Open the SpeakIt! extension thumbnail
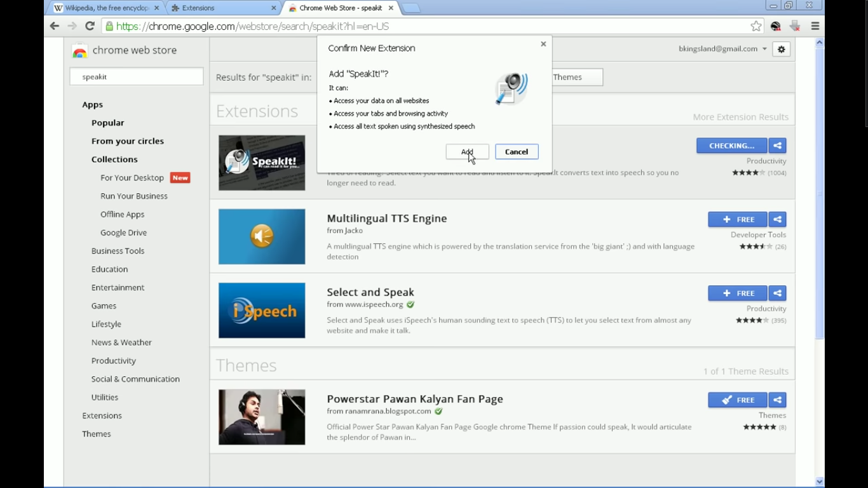The width and height of the screenshot is (868, 488). point(262,163)
